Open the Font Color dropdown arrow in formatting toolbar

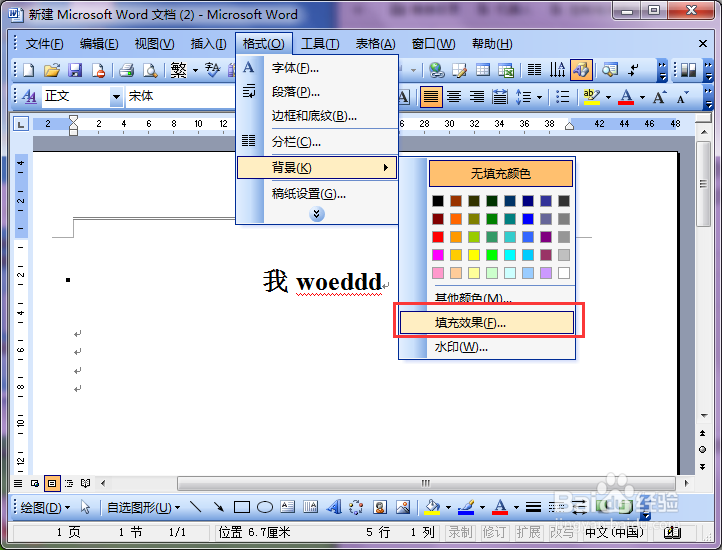coord(642,97)
